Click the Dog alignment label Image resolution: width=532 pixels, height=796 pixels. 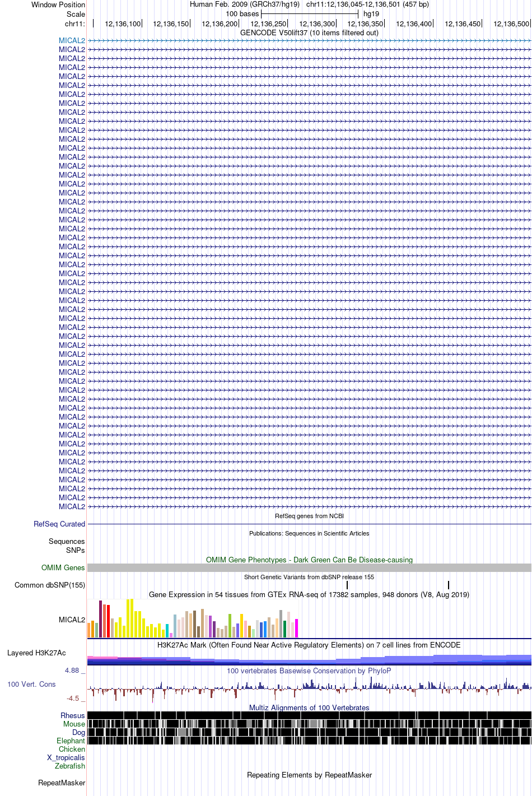click(78, 732)
